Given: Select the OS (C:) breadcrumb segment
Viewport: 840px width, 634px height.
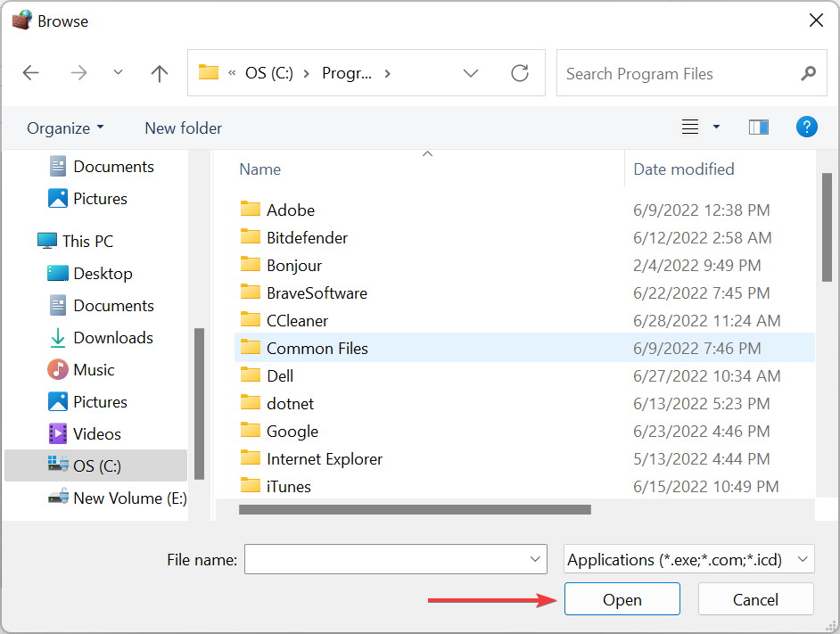Looking at the screenshot, I should [269, 73].
